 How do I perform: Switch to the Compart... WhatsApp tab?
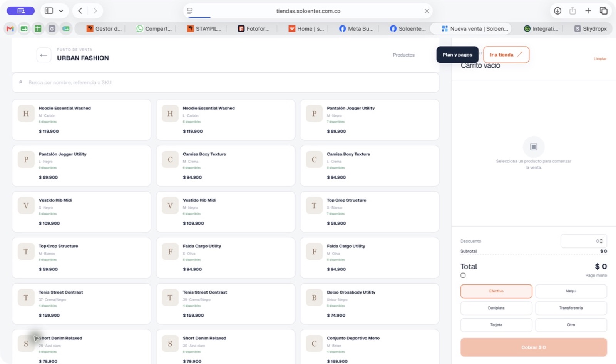(x=154, y=28)
